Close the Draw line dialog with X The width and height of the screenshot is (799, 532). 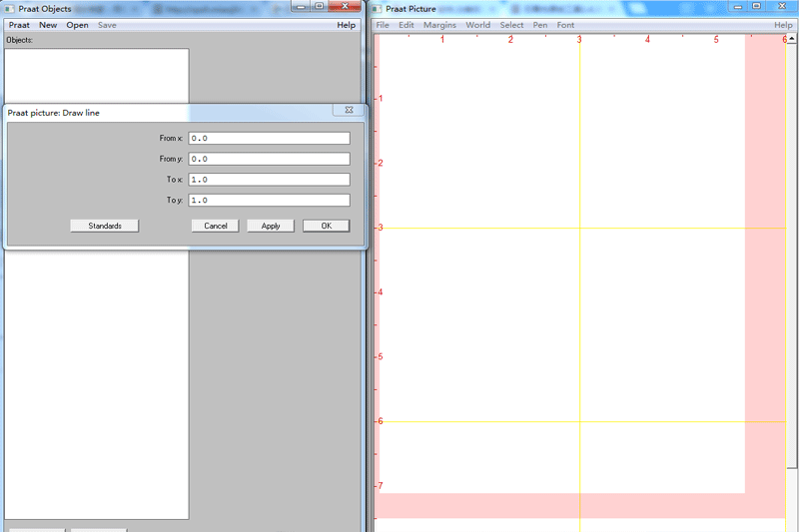click(x=349, y=112)
